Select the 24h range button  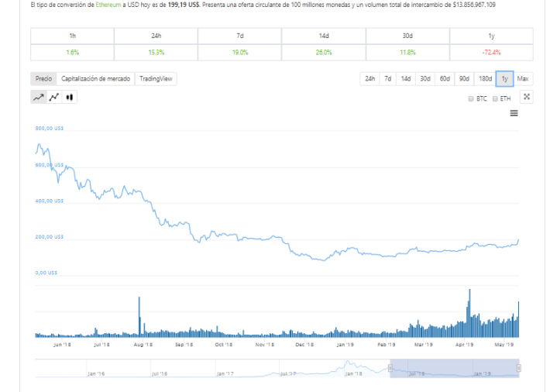(x=370, y=78)
